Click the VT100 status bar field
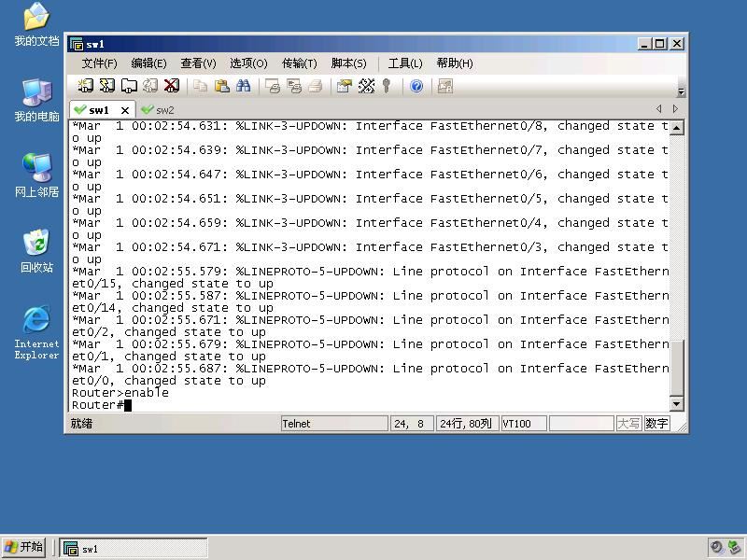 tap(524, 424)
